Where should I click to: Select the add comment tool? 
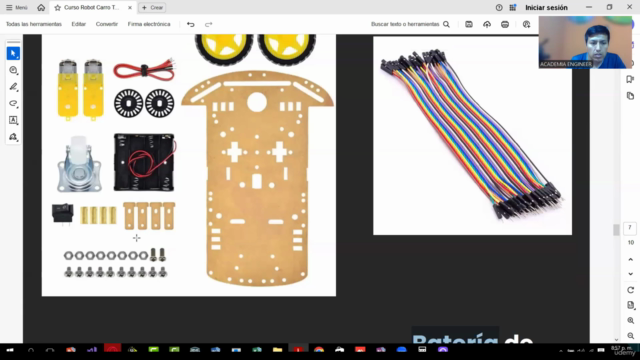pyautogui.click(x=13, y=70)
